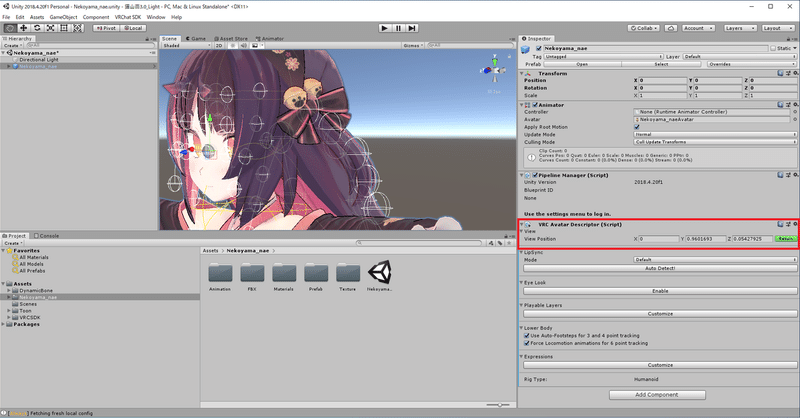The width and height of the screenshot is (800, 418).
Task: Open the GameObject menu
Action: coord(63,17)
